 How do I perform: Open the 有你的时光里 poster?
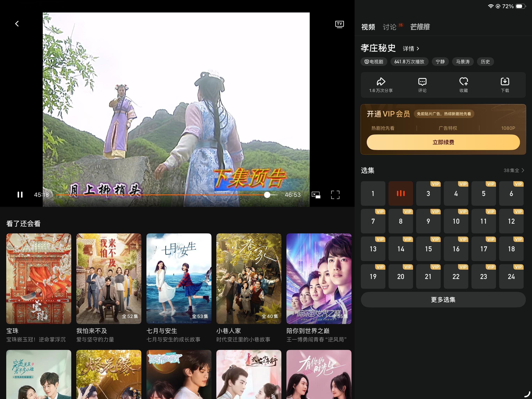coord(319,374)
